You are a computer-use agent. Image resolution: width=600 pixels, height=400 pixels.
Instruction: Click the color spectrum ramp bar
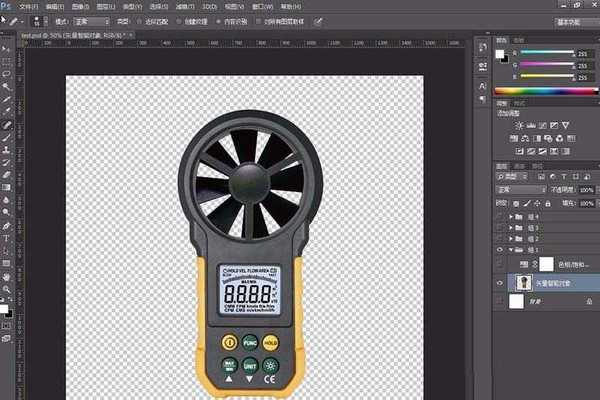545,91
